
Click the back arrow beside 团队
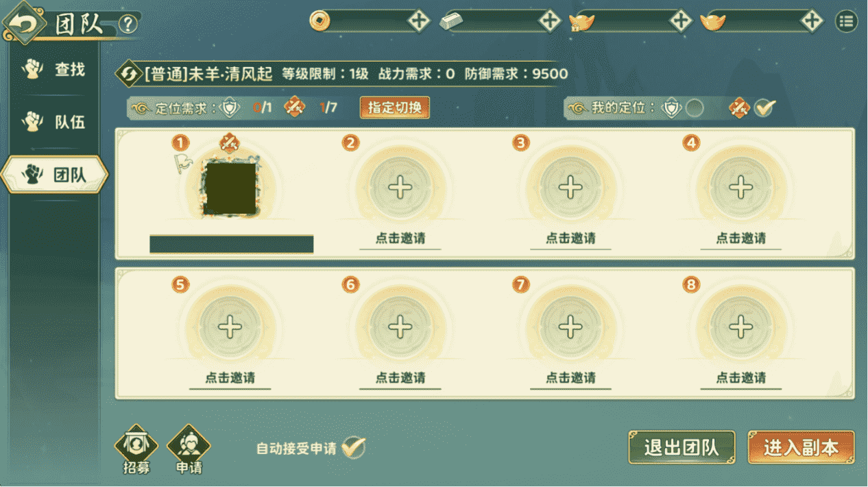[24, 25]
